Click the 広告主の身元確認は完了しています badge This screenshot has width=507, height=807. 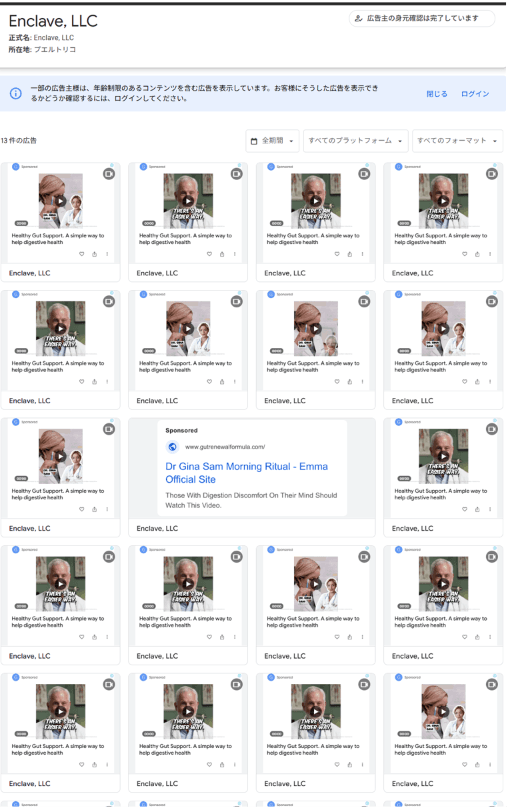coord(422,19)
